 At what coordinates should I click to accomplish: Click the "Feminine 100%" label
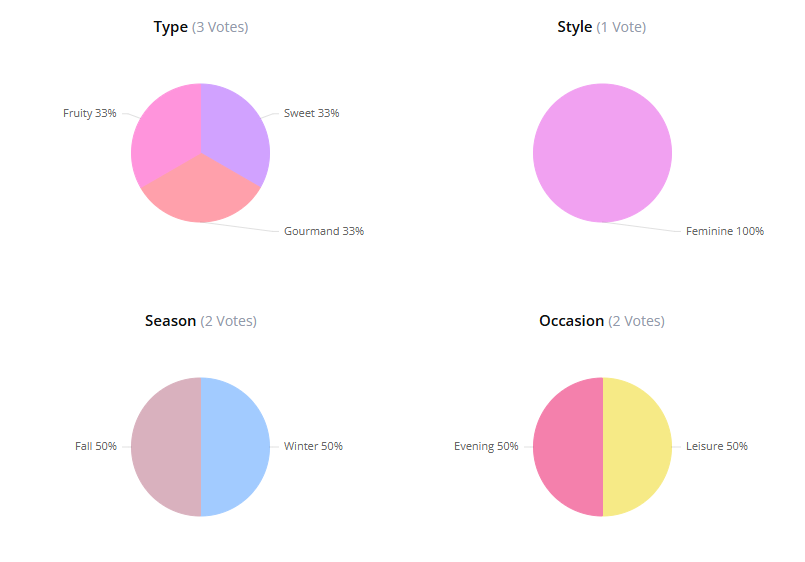(725, 231)
